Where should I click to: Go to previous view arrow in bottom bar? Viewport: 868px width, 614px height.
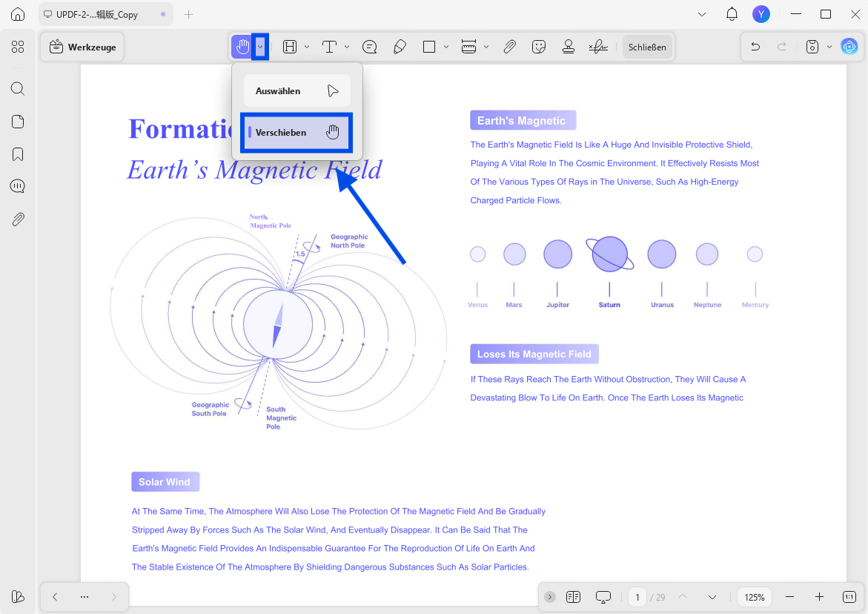(55, 597)
